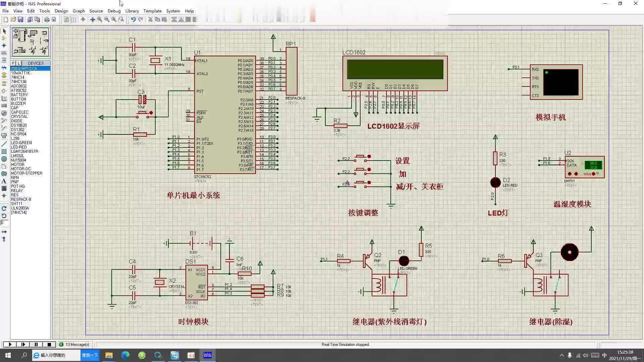Toggle the false origin icon
The width and height of the screenshot is (644, 362).
coord(83,19)
